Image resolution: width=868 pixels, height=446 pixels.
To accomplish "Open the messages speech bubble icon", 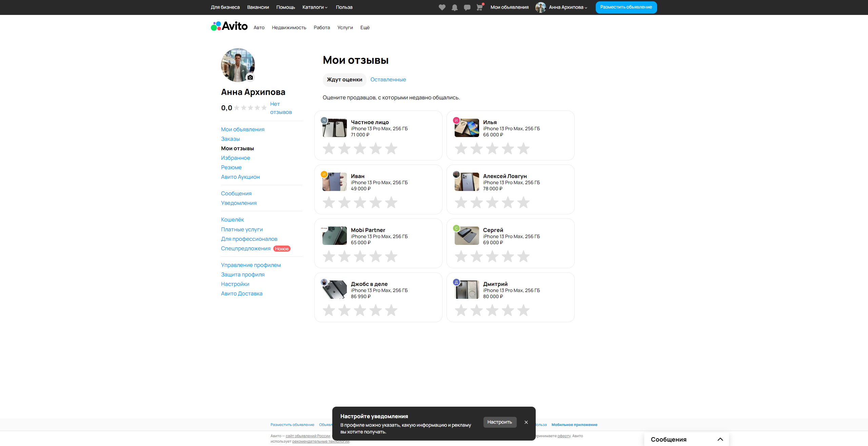I will tap(467, 7).
